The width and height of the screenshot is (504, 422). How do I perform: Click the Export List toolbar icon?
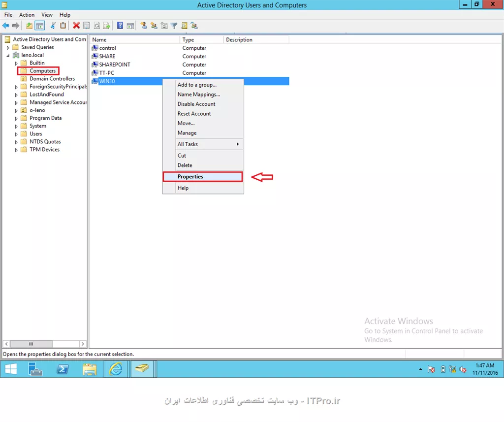[x=107, y=26]
